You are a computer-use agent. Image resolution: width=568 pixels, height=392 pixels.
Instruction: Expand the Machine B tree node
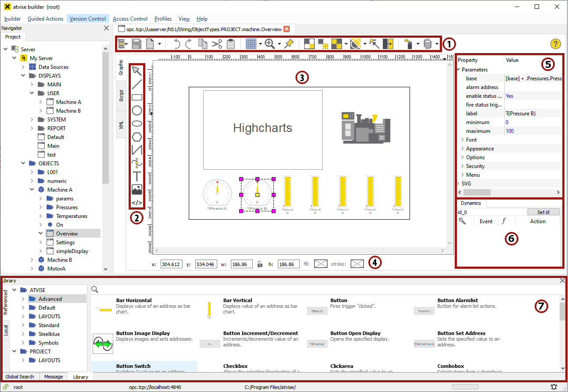(32, 260)
